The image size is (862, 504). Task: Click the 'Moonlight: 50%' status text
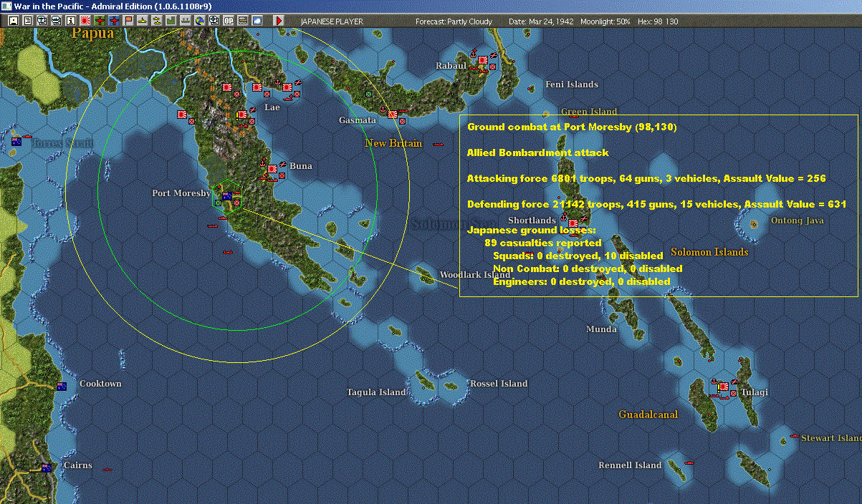coord(605,21)
